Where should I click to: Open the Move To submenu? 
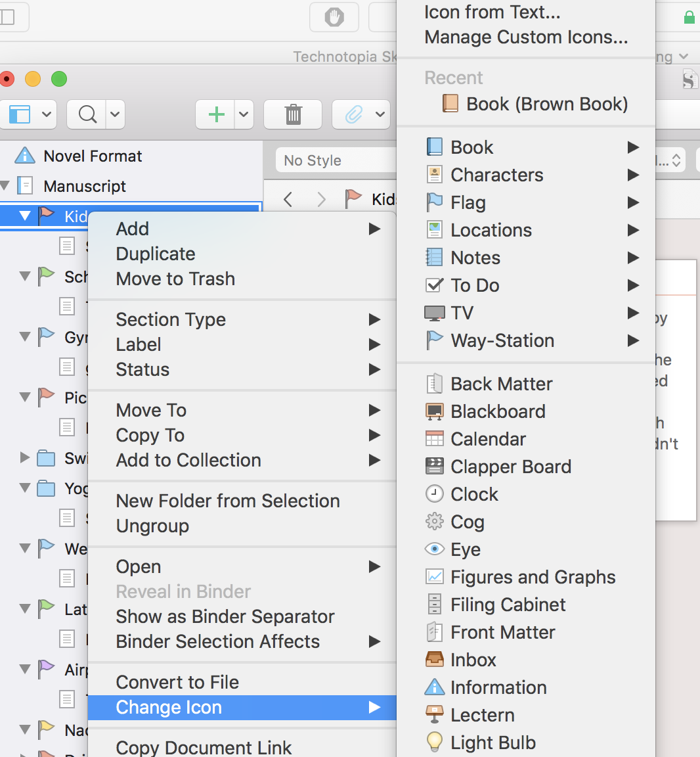(242, 410)
